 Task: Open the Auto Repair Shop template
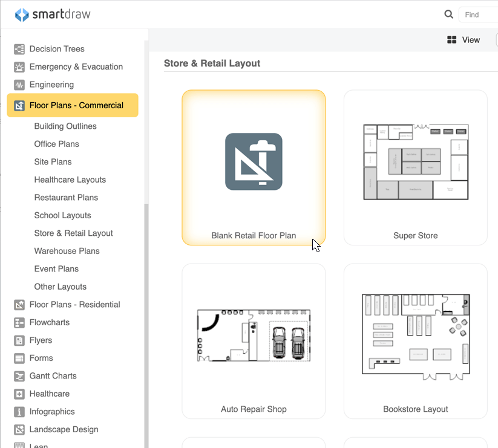(254, 341)
